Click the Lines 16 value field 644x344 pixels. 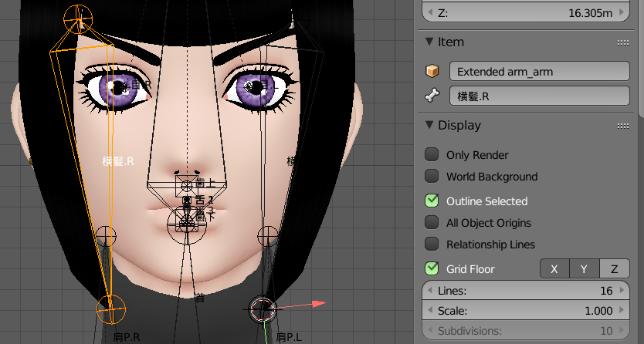pos(526,290)
